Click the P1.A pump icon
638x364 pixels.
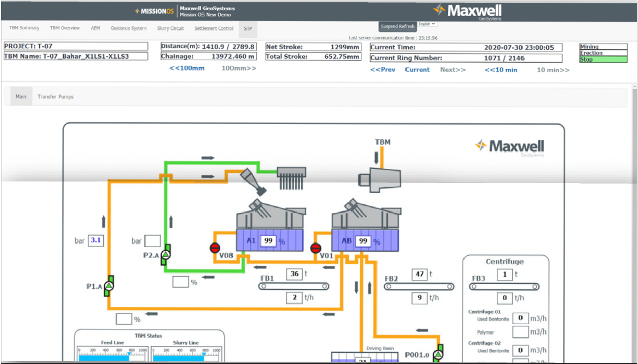pyautogui.click(x=109, y=286)
